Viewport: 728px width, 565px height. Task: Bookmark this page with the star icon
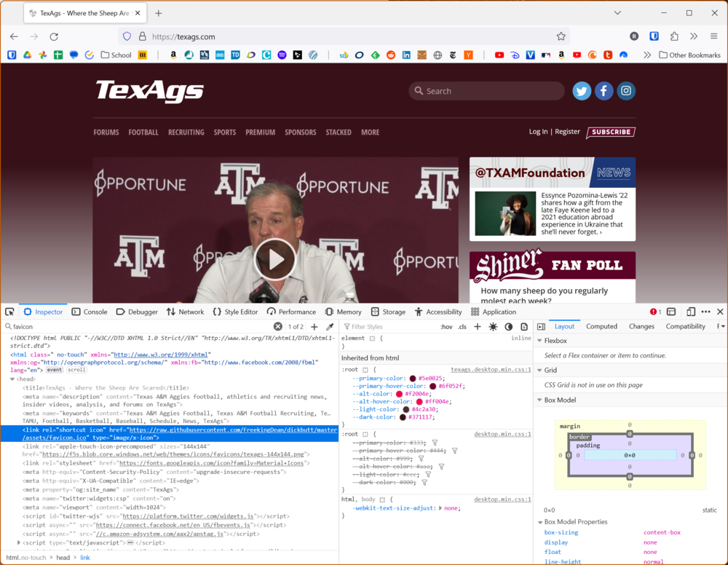click(561, 36)
